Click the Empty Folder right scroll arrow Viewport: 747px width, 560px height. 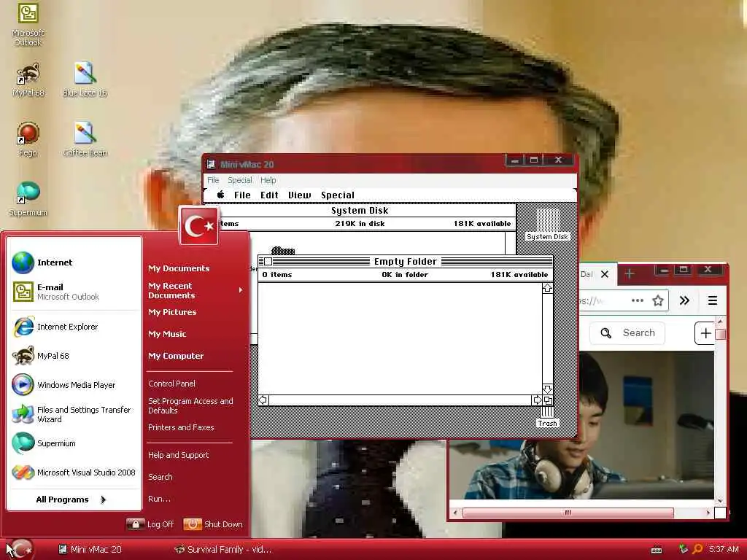click(x=537, y=400)
